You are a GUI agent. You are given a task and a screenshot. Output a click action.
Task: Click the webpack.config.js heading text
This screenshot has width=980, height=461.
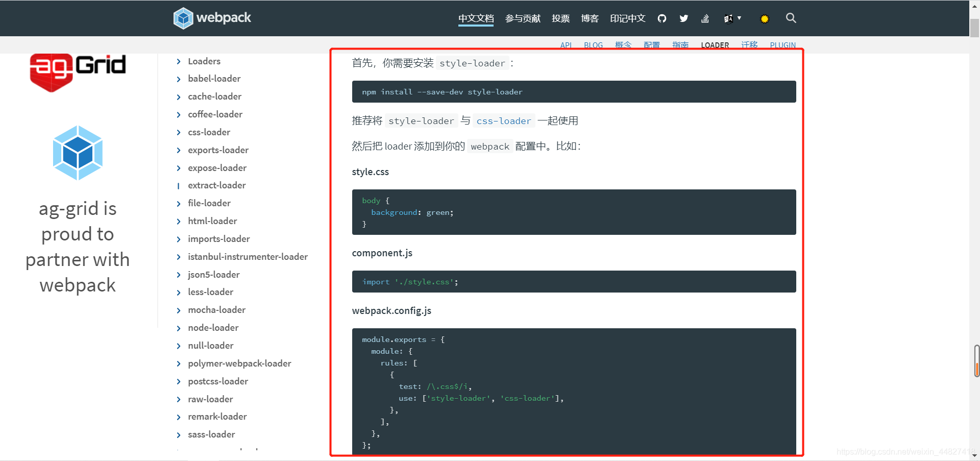point(391,311)
